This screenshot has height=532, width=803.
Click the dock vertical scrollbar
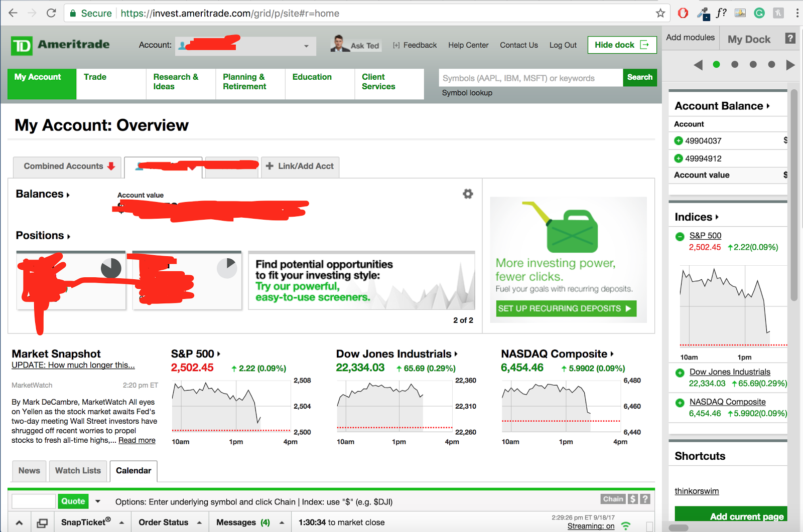794,195
